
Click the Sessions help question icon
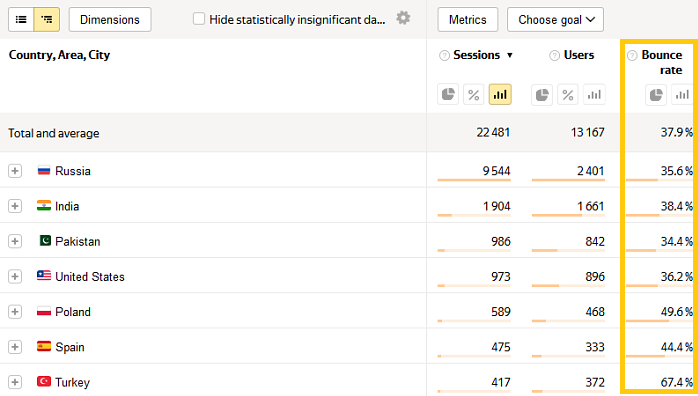[444, 56]
